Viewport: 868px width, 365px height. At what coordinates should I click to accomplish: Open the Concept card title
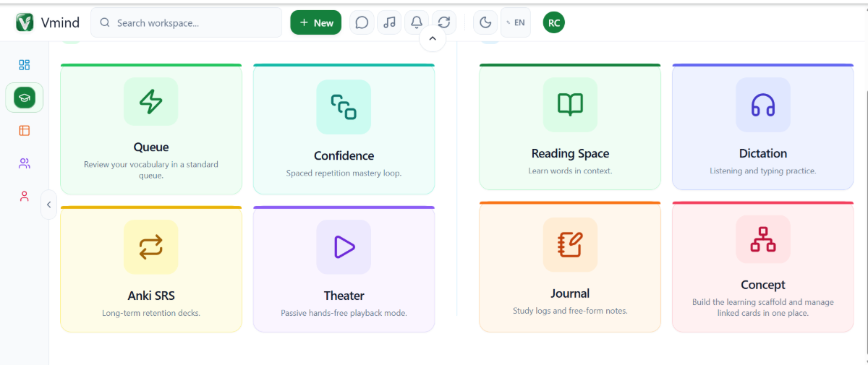tap(763, 285)
